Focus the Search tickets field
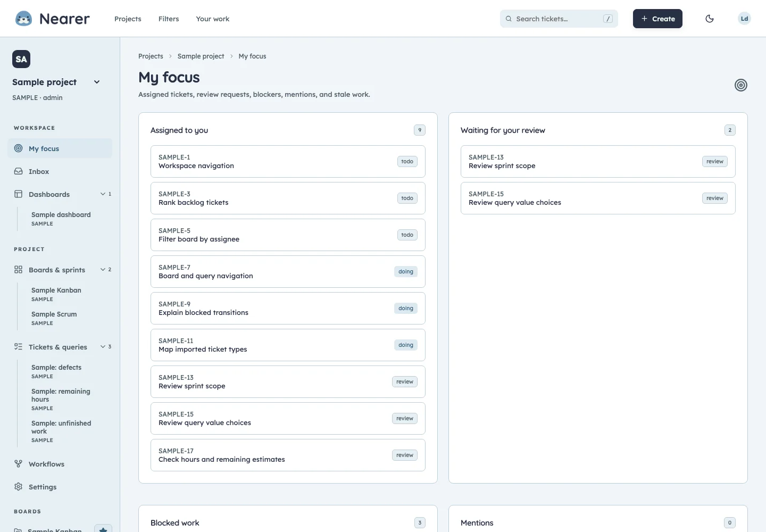 (559, 19)
